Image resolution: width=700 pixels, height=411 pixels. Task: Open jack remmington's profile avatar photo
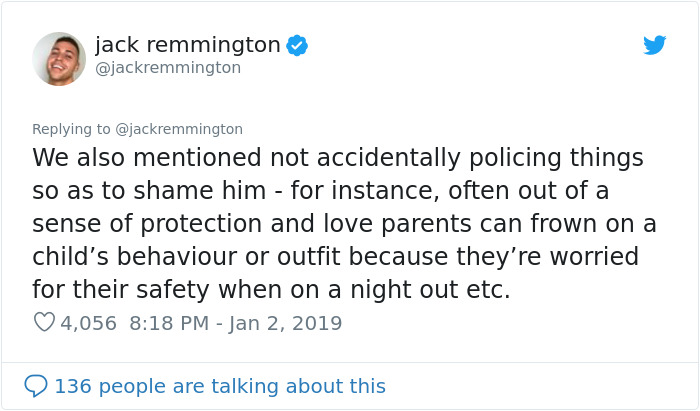click(x=59, y=58)
